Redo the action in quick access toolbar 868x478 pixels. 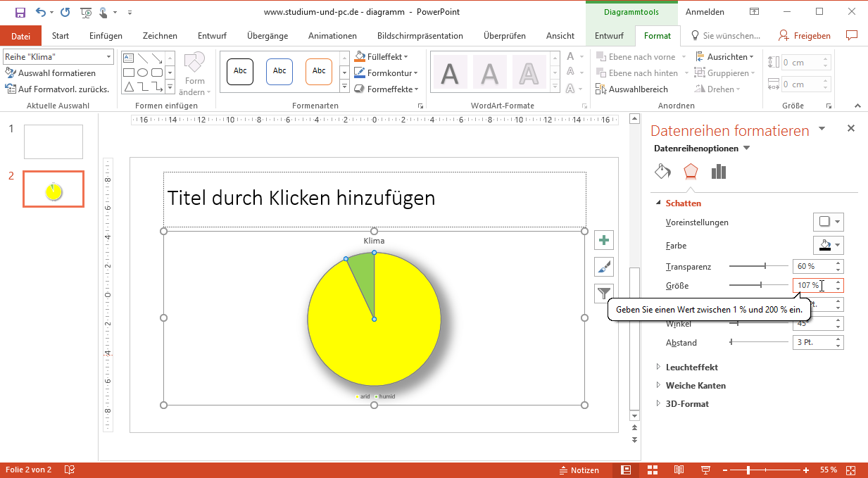pos(65,12)
